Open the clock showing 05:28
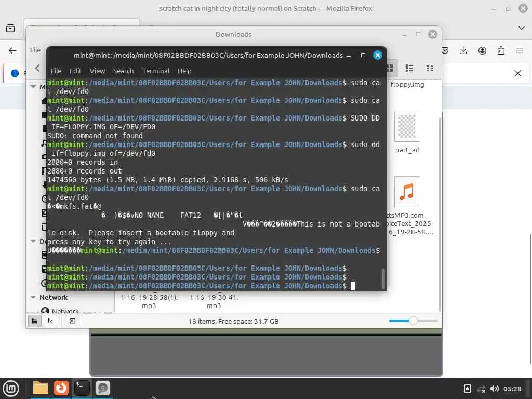Screen dimensions: 532x399 [x=512, y=389]
